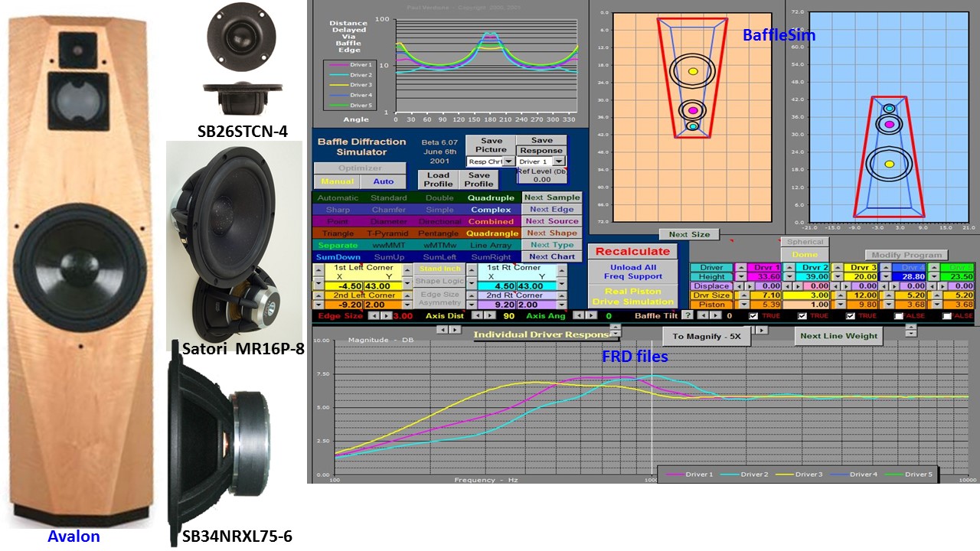Click Save Picture button
This screenshot has width=980, height=551.
tap(491, 145)
